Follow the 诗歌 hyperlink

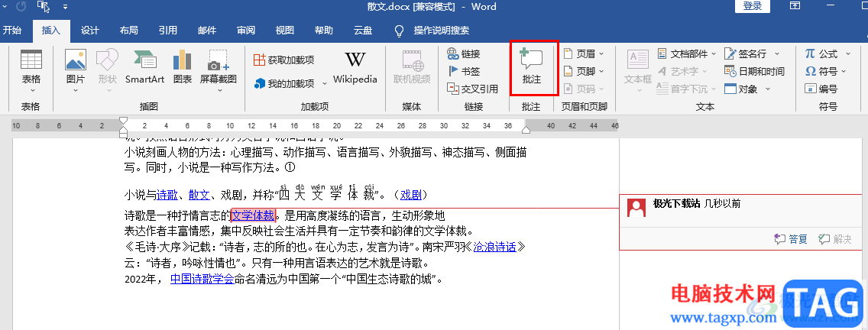click(x=167, y=195)
